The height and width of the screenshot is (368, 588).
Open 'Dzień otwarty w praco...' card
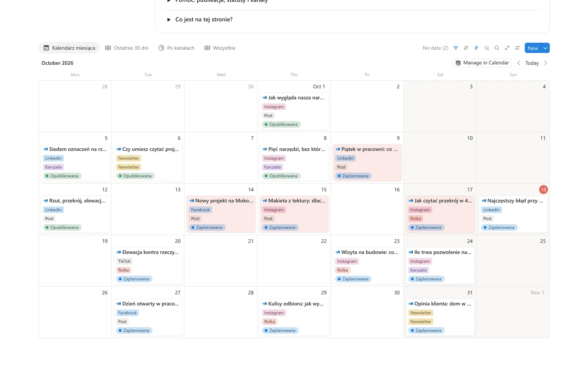point(148,317)
